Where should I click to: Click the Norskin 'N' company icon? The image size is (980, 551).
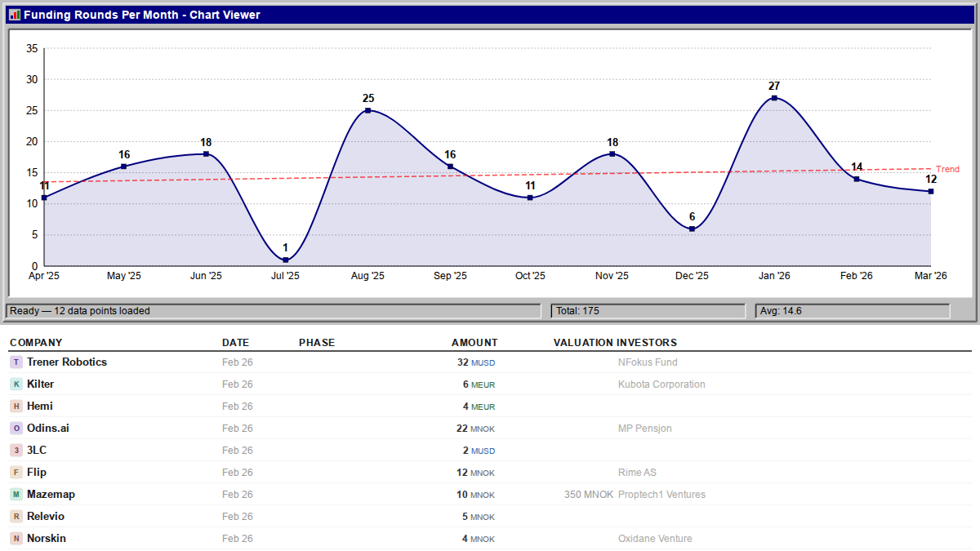(x=16, y=539)
